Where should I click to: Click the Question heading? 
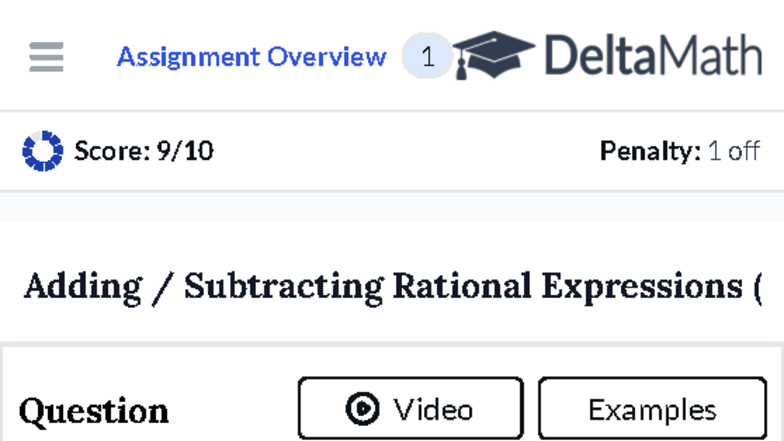pos(94,411)
